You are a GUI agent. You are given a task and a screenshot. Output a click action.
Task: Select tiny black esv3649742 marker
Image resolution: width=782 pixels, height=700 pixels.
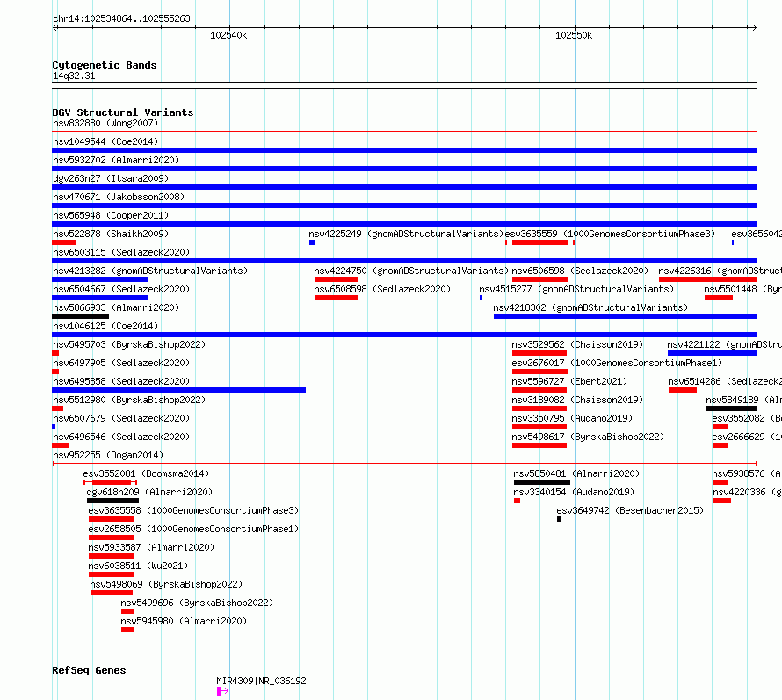point(559,519)
